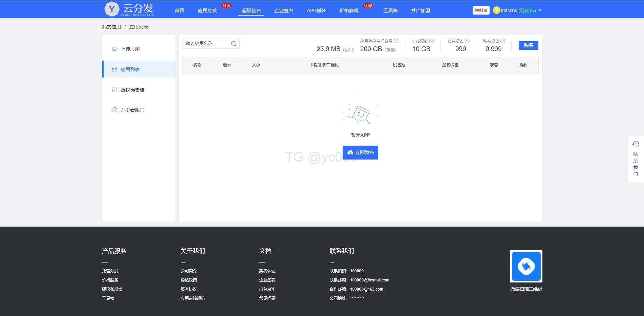Switch to the 企业签名 tab
This screenshot has width=644, height=316.
pos(283,10)
